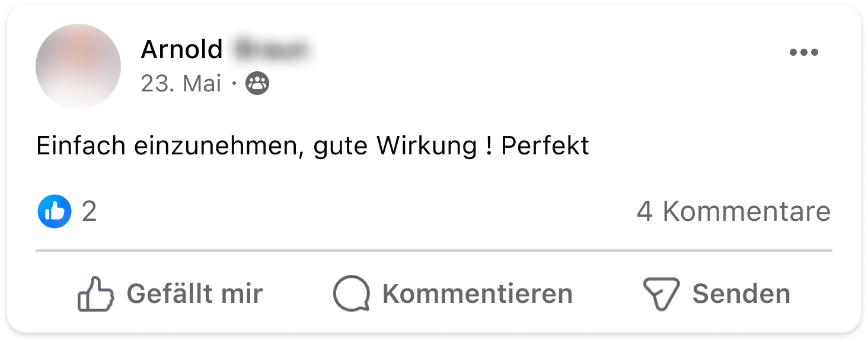Click the post text starting Einfach einzunehmen

[x=313, y=146]
